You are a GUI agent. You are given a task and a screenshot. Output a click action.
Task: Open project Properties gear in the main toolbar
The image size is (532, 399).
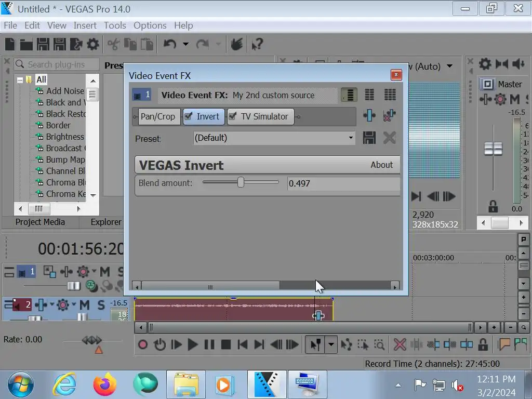tap(93, 44)
